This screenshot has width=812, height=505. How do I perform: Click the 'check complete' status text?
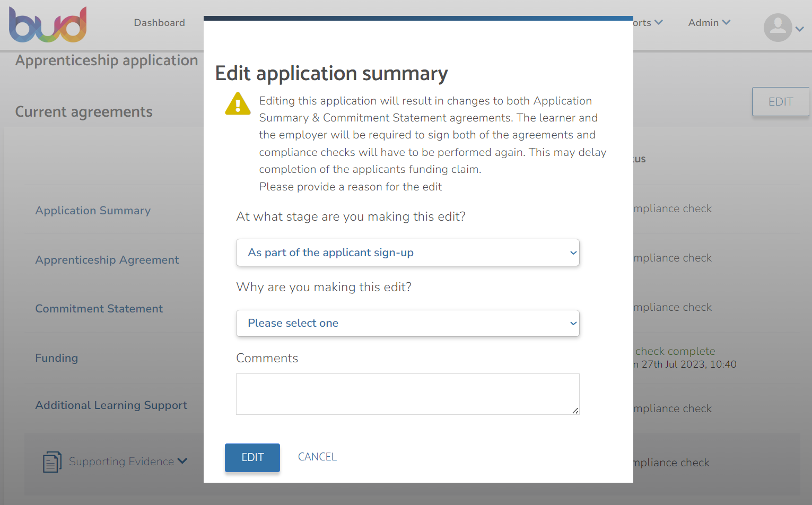pyautogui.click(x=675, y=351)
